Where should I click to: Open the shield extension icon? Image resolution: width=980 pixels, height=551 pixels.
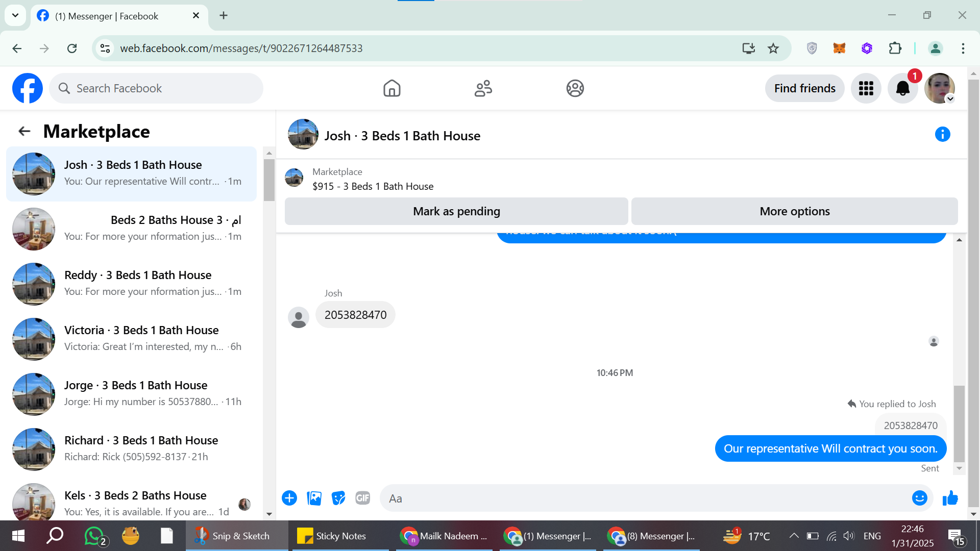pyautogui.click(x=812, y=48)
